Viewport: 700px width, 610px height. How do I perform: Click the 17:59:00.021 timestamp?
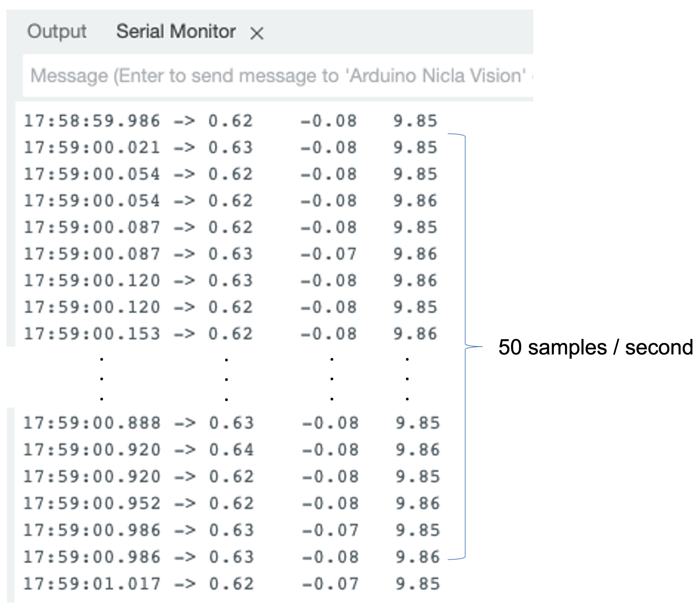tap(92, 148)
